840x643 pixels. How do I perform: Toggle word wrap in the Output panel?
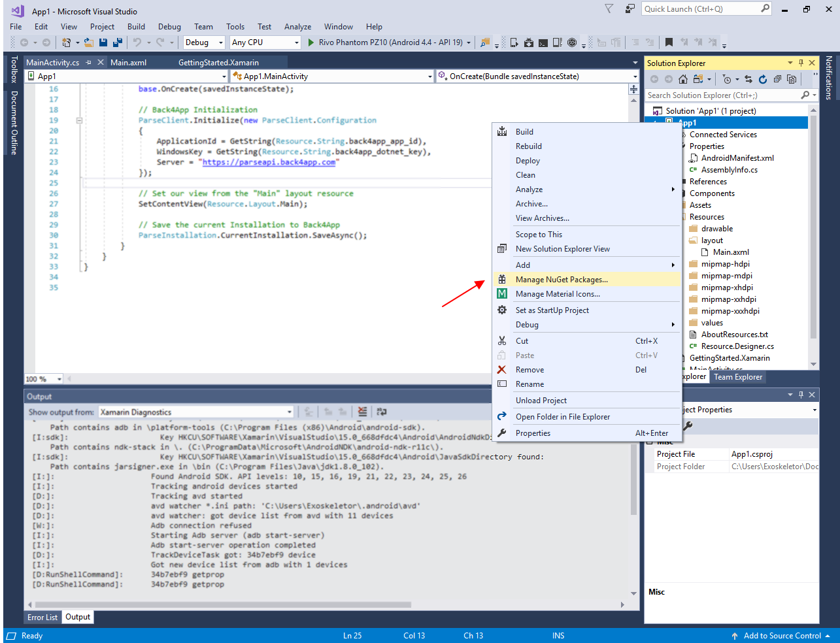coord(382,412)
